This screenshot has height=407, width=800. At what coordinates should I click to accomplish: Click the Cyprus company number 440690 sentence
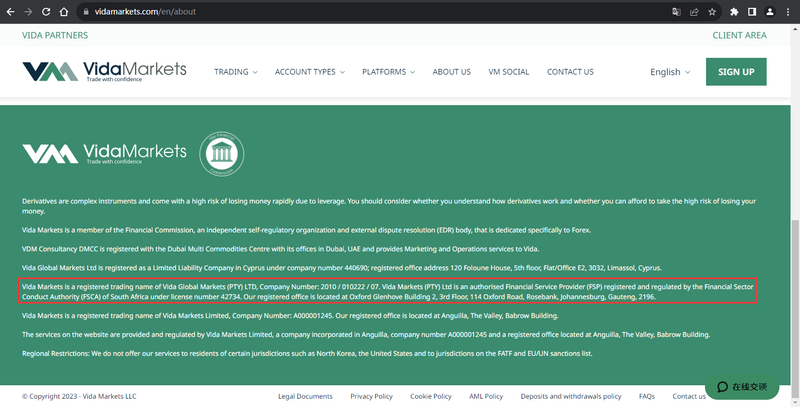(x=342, y=268)
